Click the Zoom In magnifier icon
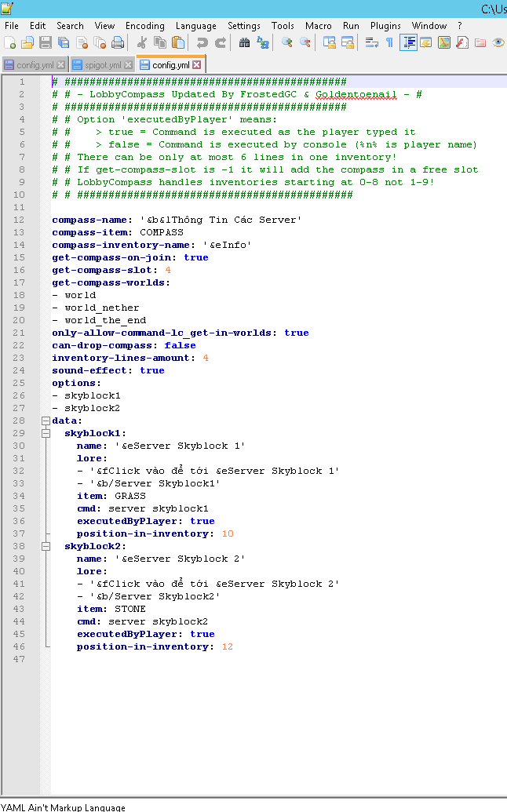Screen dimensions: 507x812 287,43
